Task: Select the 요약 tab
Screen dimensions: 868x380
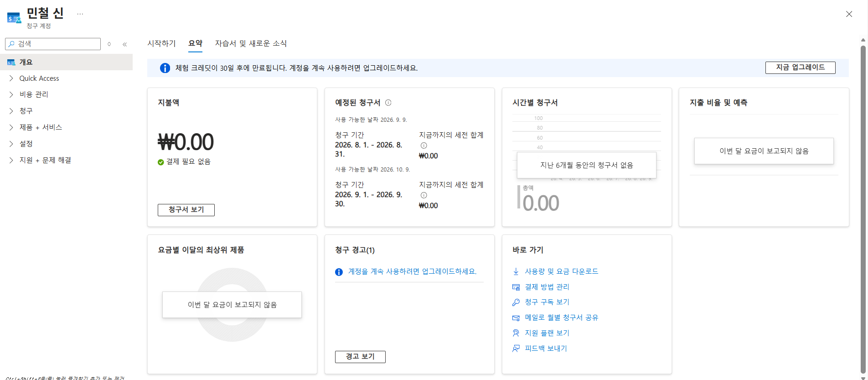Action: (196, 43)
